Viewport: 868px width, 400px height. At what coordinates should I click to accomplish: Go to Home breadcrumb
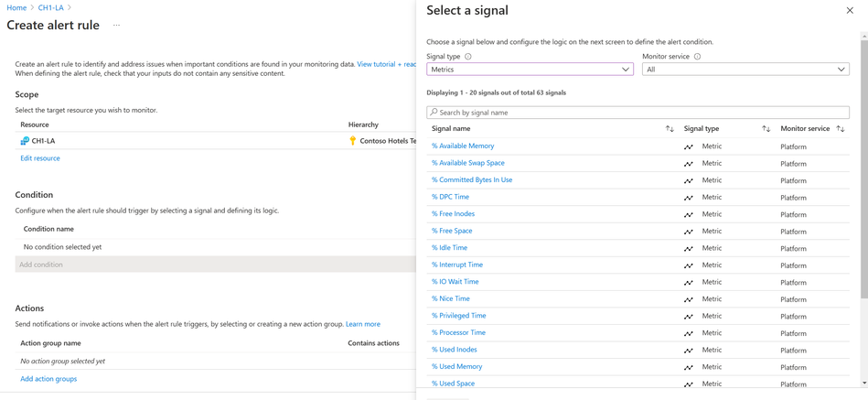[16, 7]
